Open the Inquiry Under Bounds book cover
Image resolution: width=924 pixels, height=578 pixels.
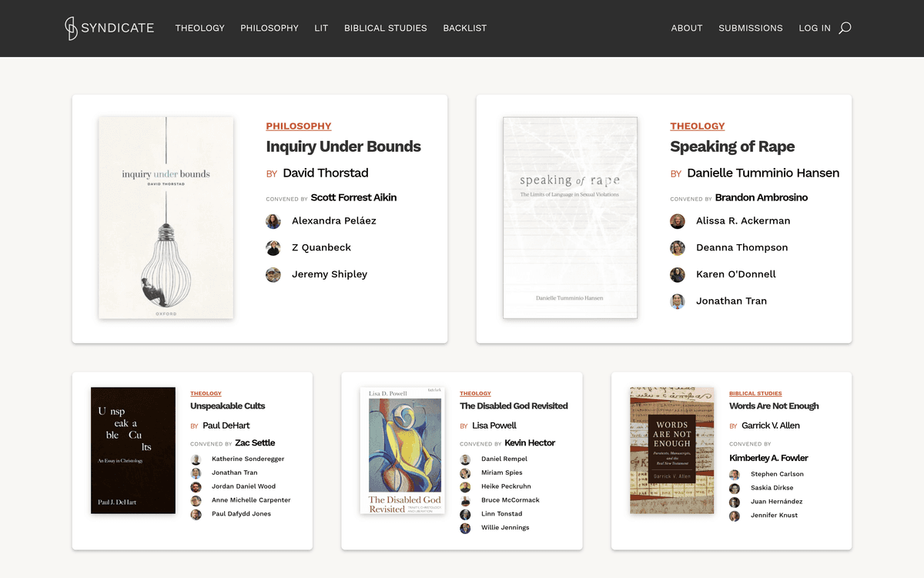166,218
